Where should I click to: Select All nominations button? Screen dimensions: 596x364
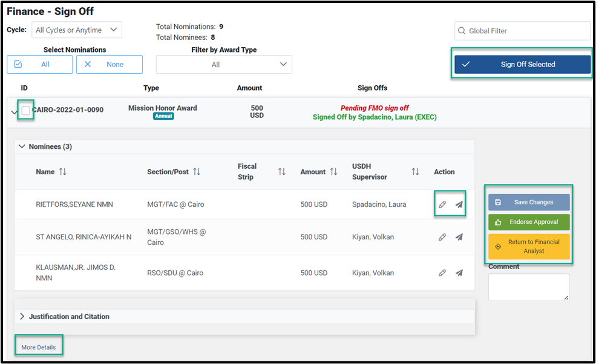[x=40, y=64]
